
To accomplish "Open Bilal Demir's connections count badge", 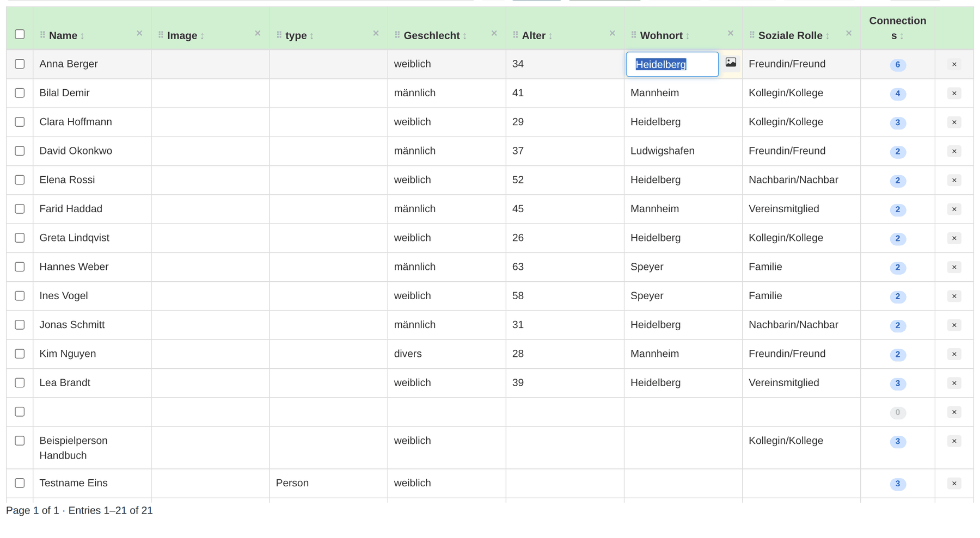I will (x=898, y=94).
